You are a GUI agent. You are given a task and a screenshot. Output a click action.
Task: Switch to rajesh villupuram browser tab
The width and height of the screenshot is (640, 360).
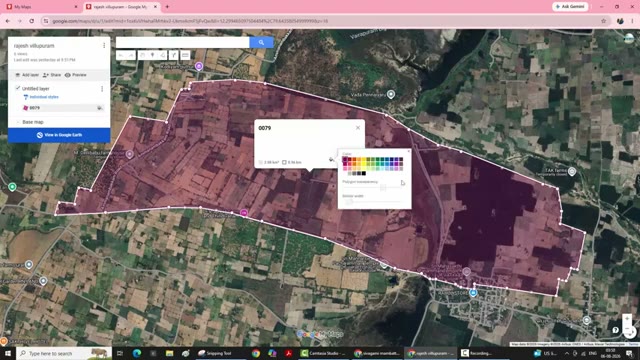pyautogui.click(x=122, y=7)
